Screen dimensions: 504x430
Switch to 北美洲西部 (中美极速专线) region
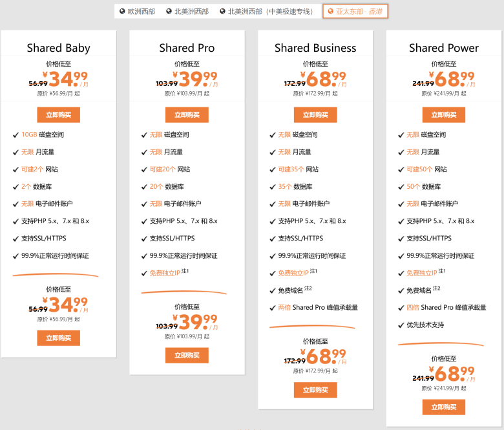[266, 12]
